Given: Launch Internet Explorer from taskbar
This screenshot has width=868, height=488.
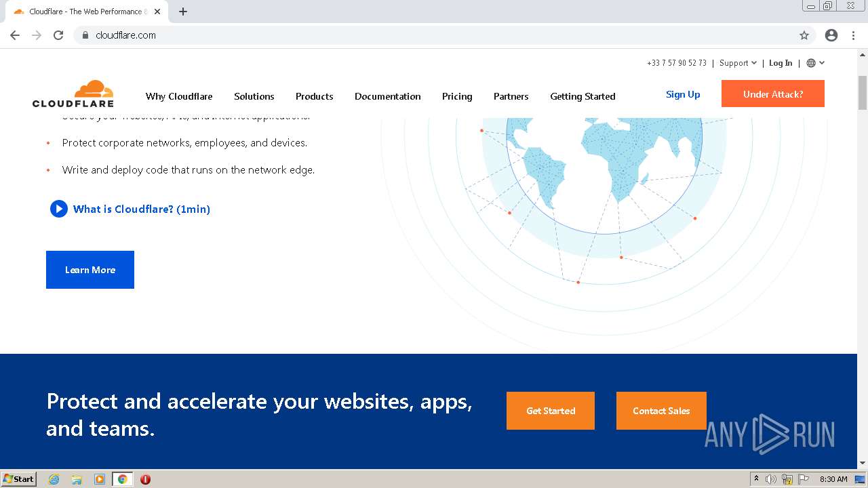Looking at the screenshot, I should pos(54,479).
